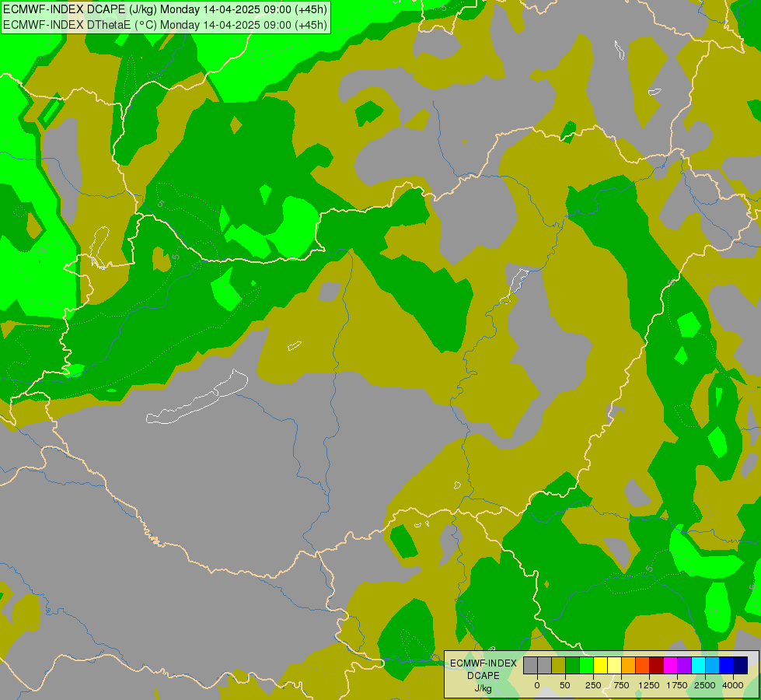Click the legend value label 4000
761x700 pixels.
(733, 685)
